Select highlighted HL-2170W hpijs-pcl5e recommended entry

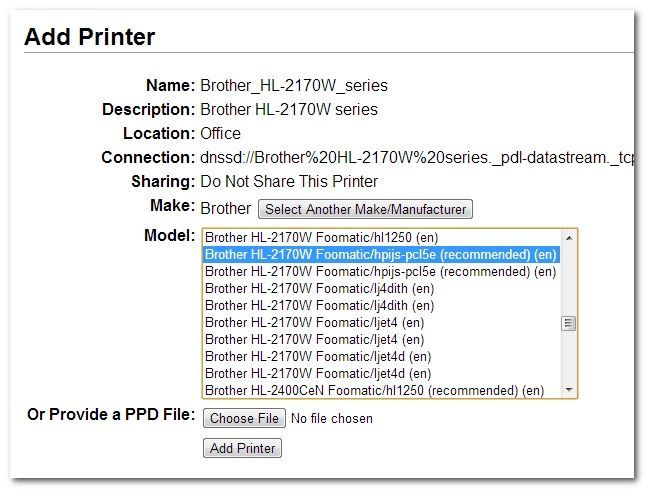[381, 255]
